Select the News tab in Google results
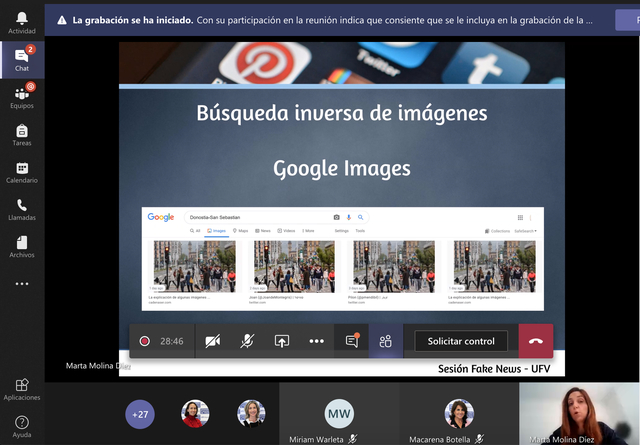This screenshot has height=445, width=640. tap(263, 231)
